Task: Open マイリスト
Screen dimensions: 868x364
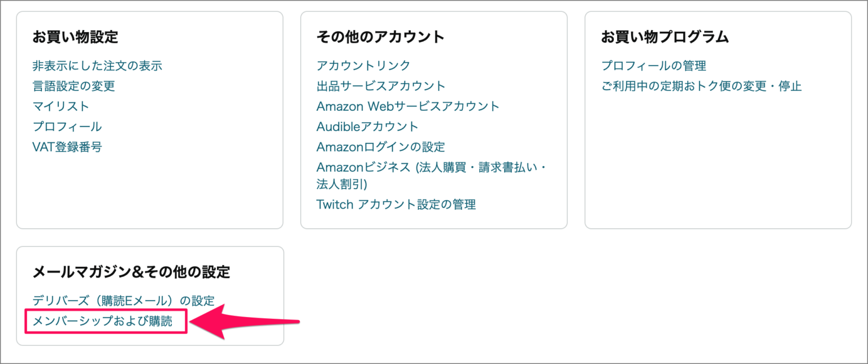Action: (x=60, y=106)
